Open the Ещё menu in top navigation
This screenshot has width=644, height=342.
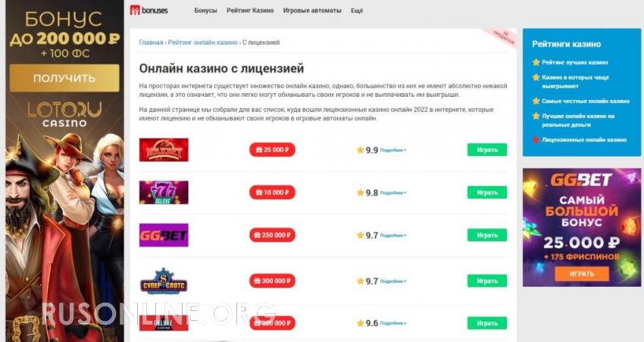click(x=357, y=11)
